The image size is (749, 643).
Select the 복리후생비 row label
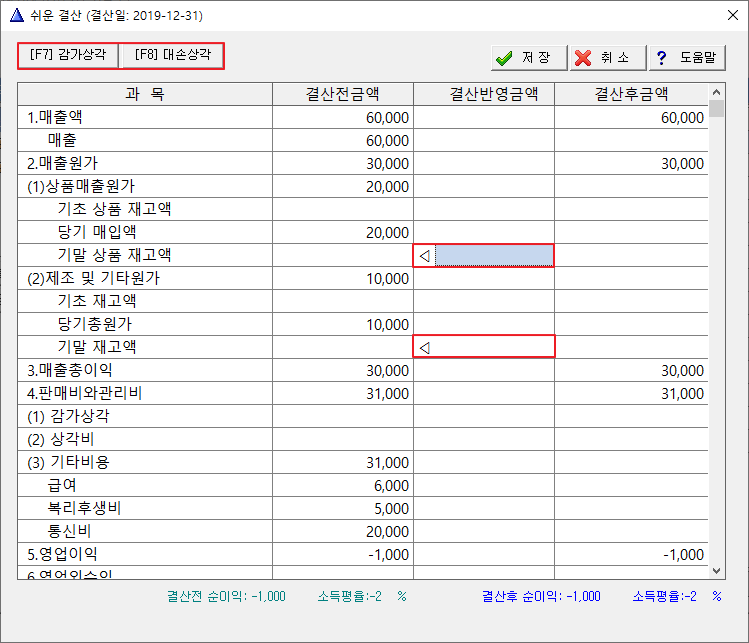click(85, 508)
